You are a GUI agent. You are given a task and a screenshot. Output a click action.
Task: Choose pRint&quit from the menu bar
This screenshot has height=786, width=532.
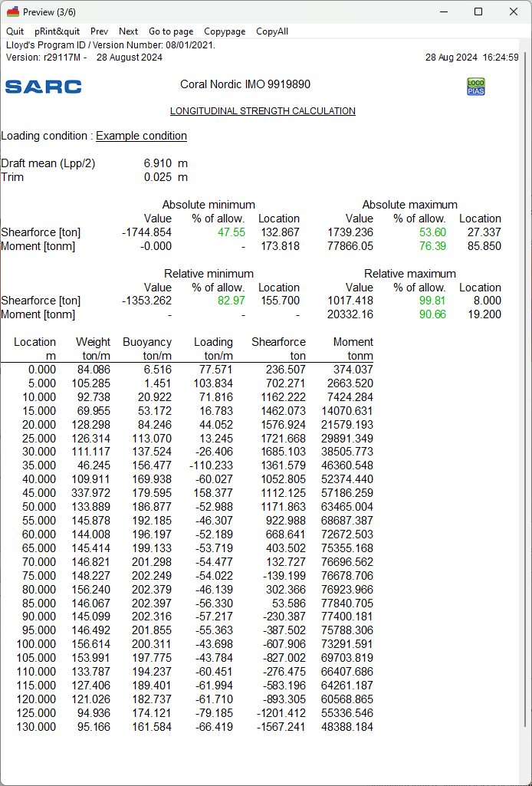point(57,31)
